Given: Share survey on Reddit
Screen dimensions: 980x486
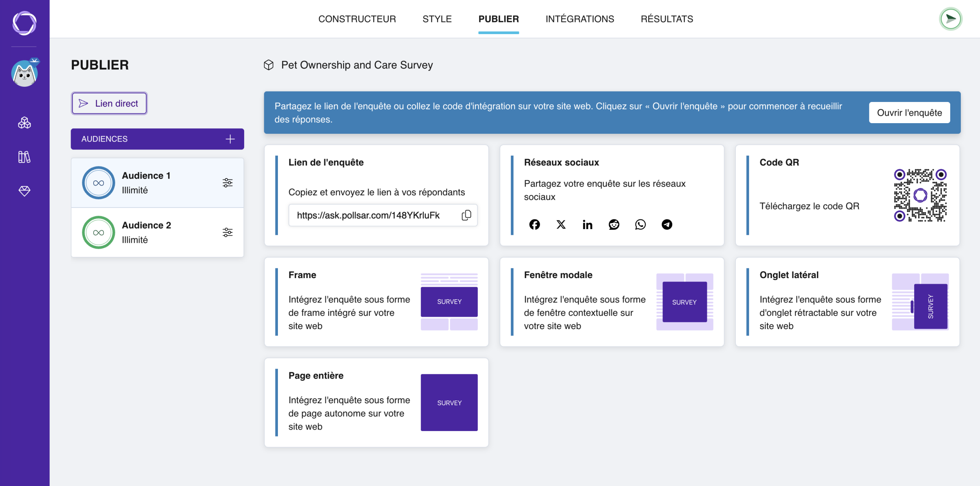Looking at the screenshot, I should [x=614, y=224].
